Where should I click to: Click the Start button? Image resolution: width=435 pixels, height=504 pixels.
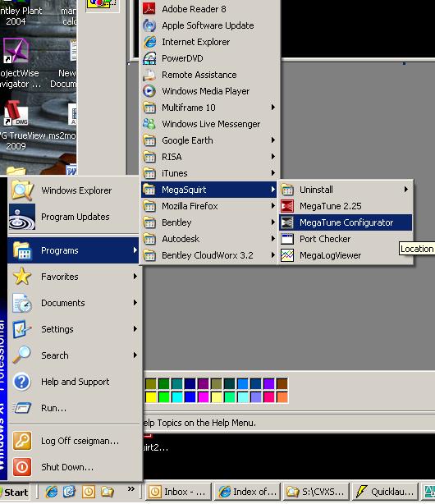click(x=15, y=493)
